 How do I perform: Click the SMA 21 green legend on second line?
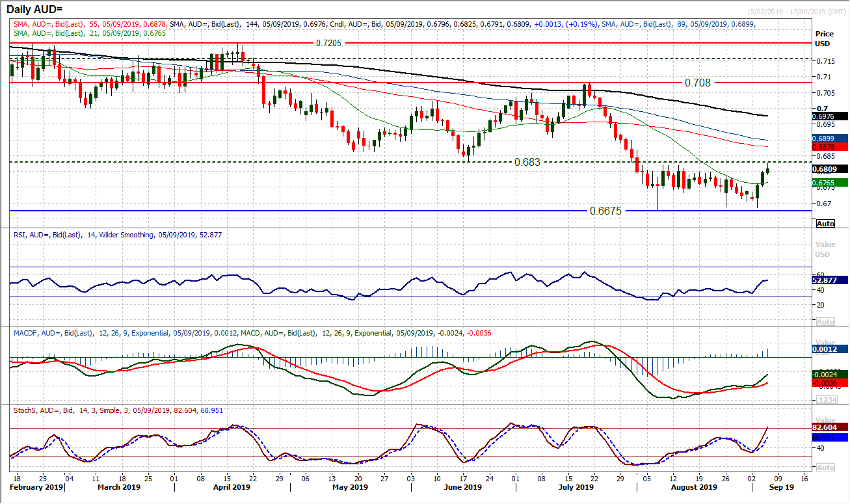point(90,33)
